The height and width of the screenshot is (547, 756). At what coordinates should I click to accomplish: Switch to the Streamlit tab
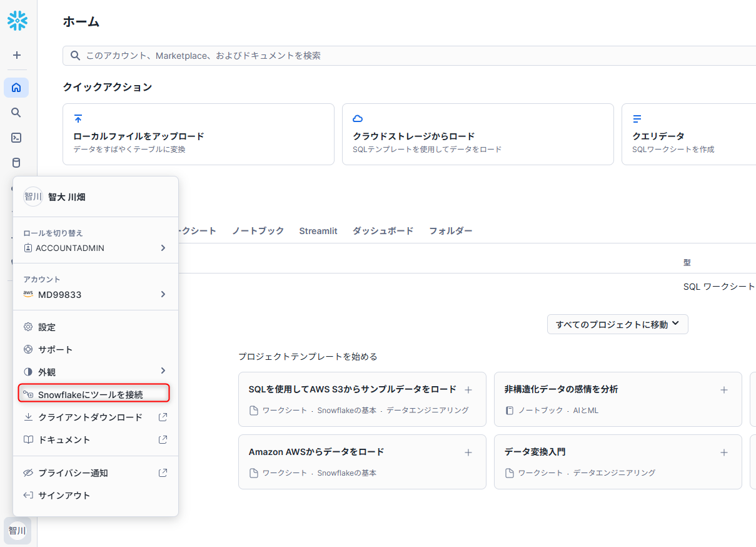tap(318, 230)
